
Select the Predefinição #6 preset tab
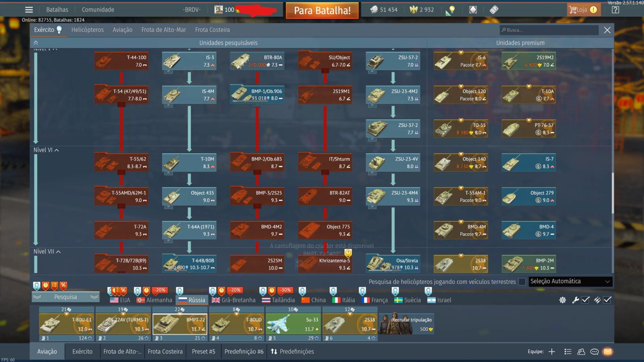244,352
